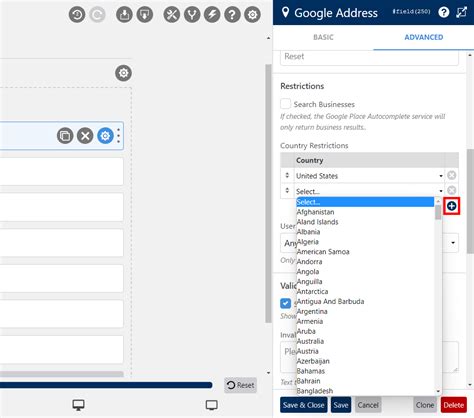Remove the United States country row
Screen dimensions: 474x418
click(451, 175)
